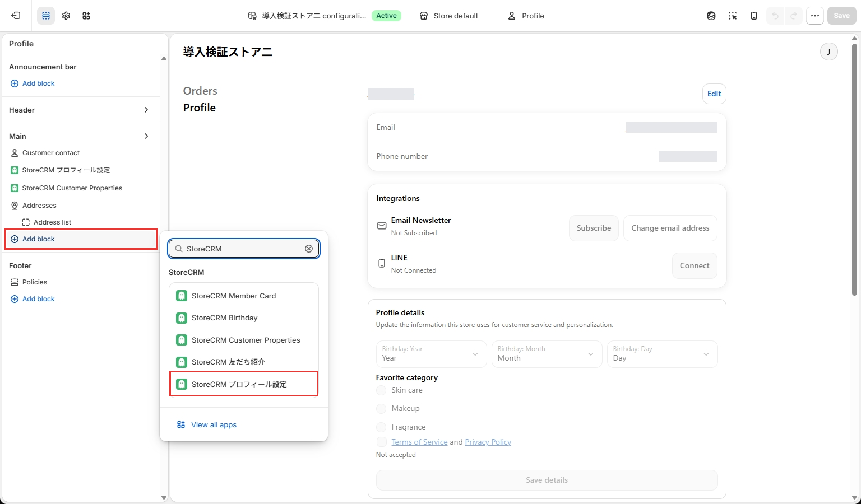Open theme settings gear icon
This screenshot has height=504, width=861.
coord(66,16)
